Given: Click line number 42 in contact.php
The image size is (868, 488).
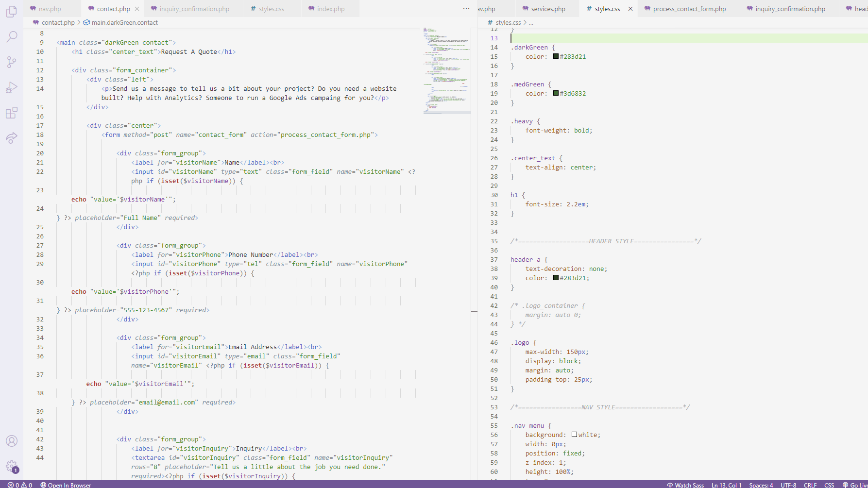Looking at the screenshot, I should pos(40,439).
